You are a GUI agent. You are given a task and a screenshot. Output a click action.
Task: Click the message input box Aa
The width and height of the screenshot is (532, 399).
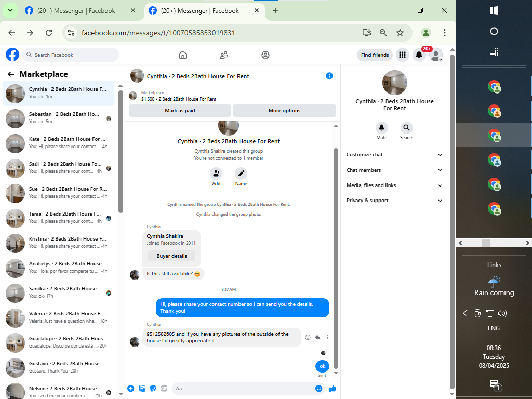point(244,389)
